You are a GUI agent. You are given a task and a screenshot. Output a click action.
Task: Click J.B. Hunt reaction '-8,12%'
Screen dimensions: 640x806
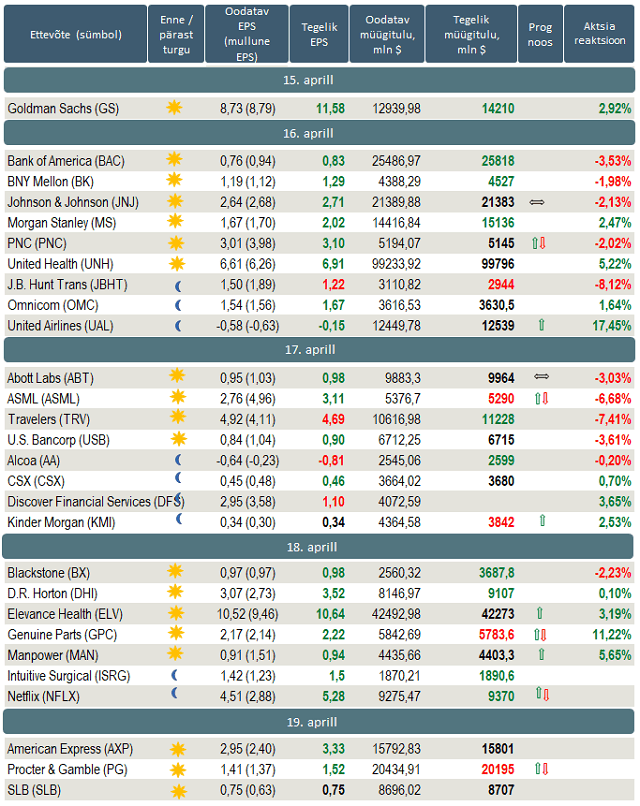pyautogui.click(x=613, y=285)
